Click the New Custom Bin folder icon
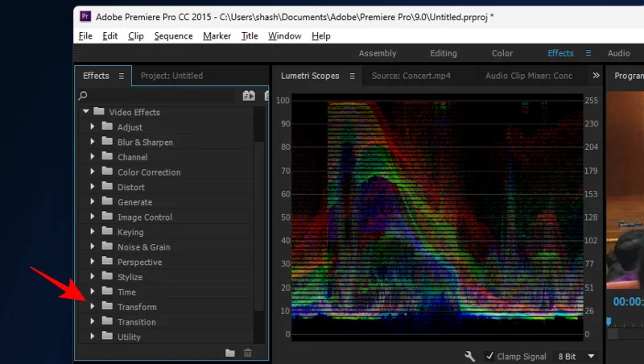Image resolution: width=644 pixels, height=364 pixels. (230, 353)
